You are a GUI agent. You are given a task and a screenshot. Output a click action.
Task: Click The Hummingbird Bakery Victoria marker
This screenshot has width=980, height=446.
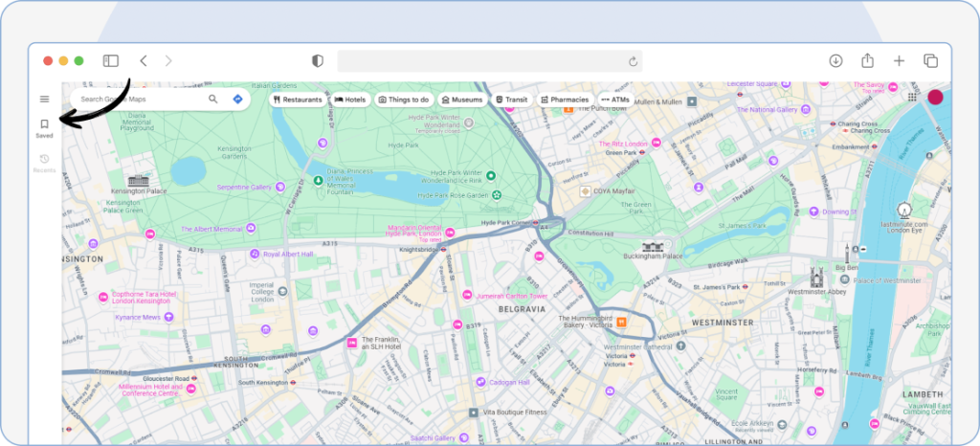tap(621, 323)
